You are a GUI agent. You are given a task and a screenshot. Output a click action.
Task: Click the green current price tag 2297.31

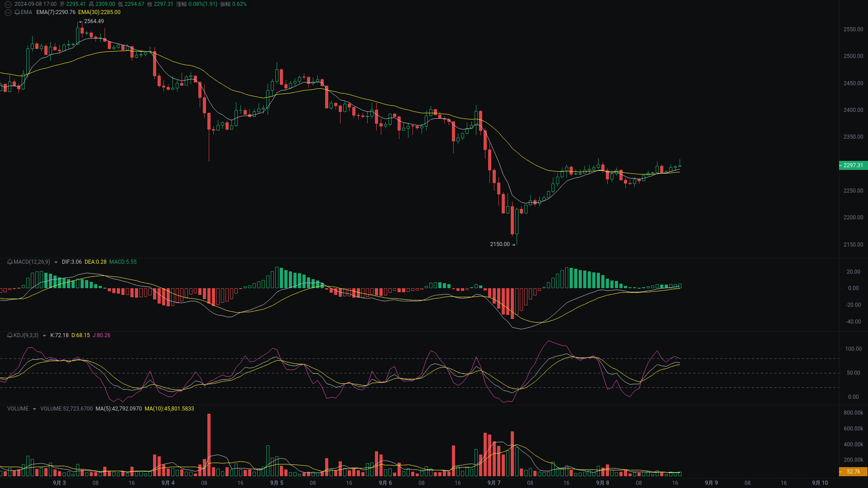pyautogui.click(x=853, y=165)
